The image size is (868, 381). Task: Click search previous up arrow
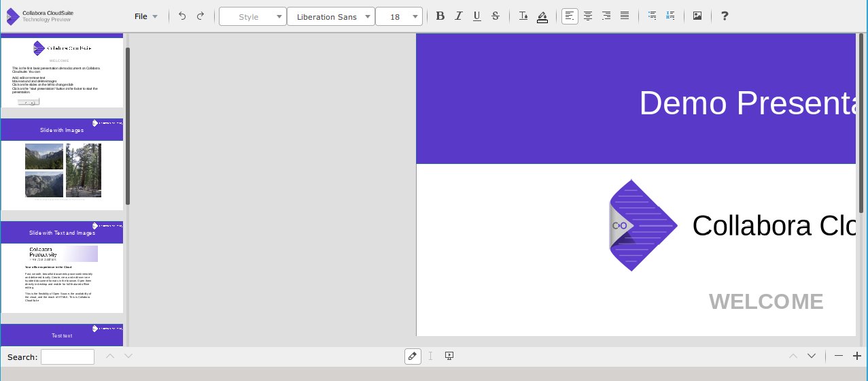click(x=110, y=357)
